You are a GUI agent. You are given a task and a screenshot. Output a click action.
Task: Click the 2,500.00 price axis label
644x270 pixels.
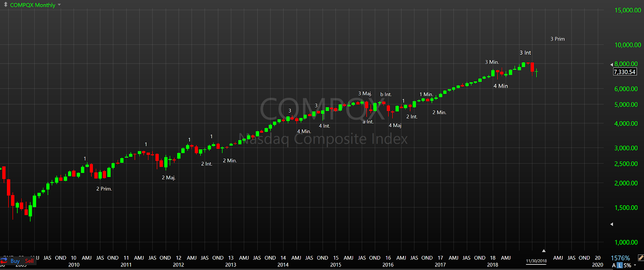pyautogui.click(x=626, y=164)
